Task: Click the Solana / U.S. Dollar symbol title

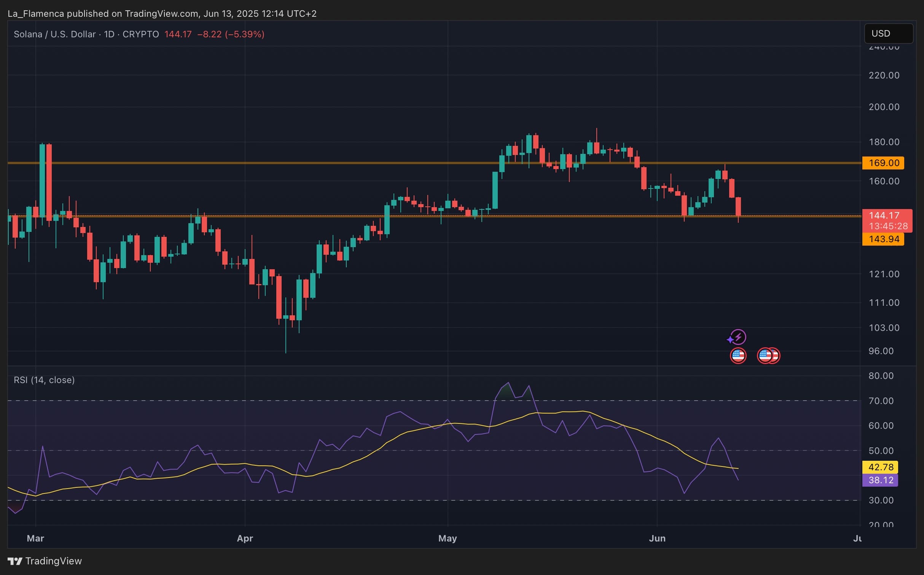Action: click(54, 34)
